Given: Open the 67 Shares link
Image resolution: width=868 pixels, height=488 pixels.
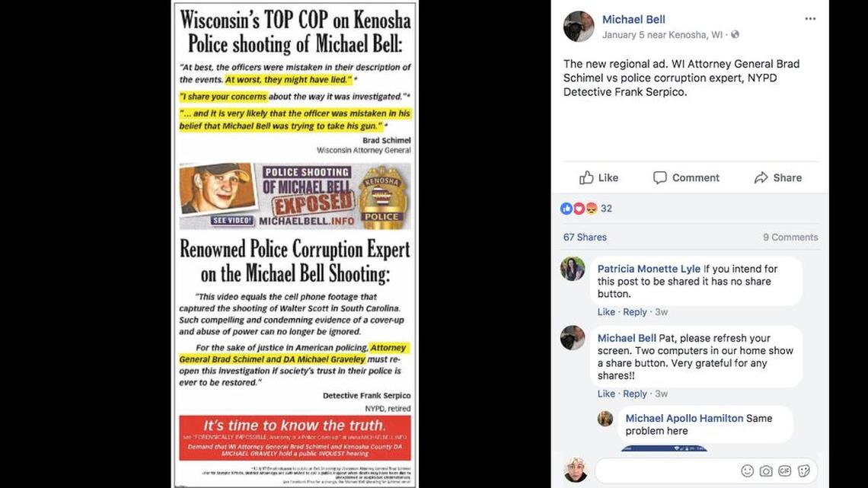Looking at the screenshot, I should (585, 237).
